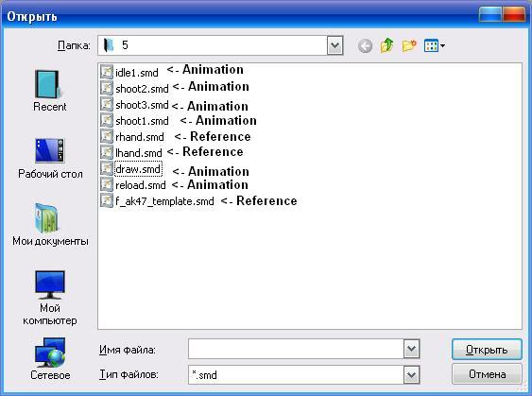
Task: Open Сетевое network places shortcut
Action: coord(50,359)
